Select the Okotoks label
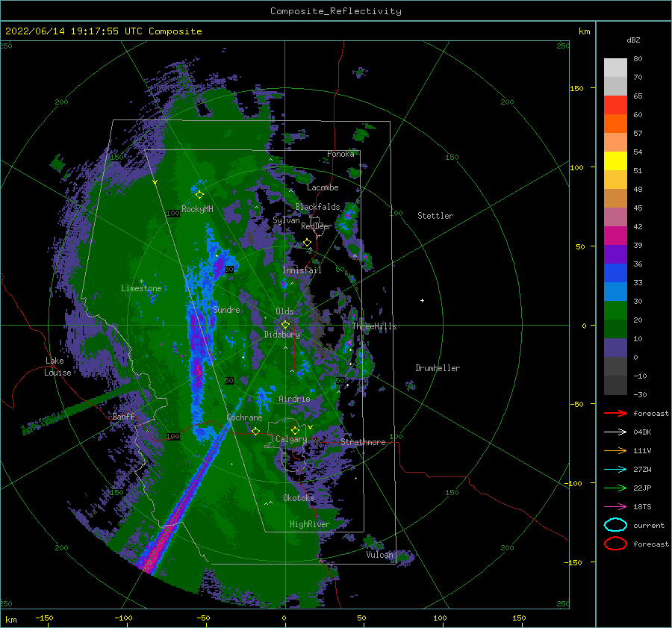The height and width of the screenshot is (628, 672). pyautogui.click(x=299, y=498)
